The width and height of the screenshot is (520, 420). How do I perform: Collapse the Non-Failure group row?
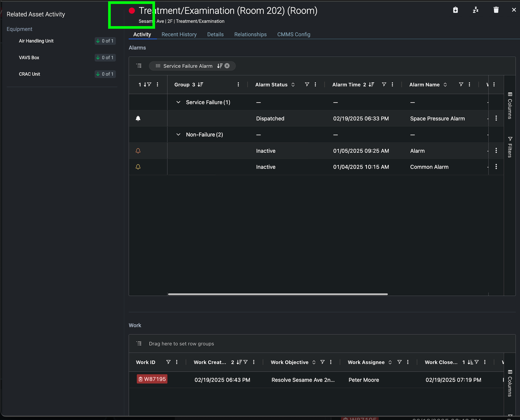click(x=178, y=135)
